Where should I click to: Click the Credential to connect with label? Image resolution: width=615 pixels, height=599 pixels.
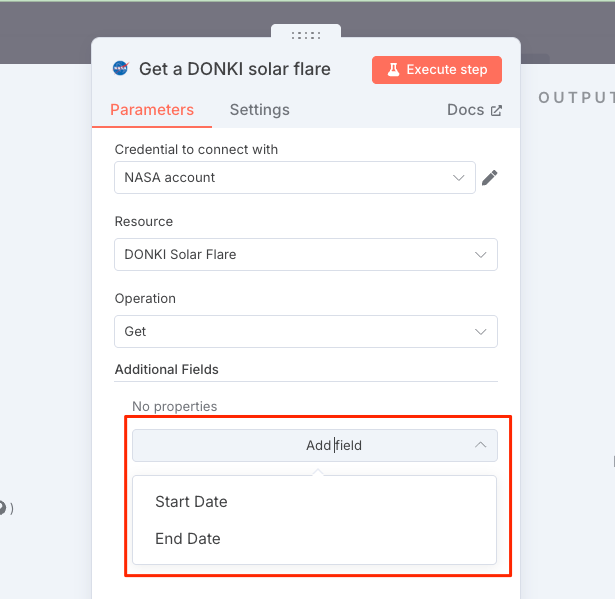(x=196, y=149)
